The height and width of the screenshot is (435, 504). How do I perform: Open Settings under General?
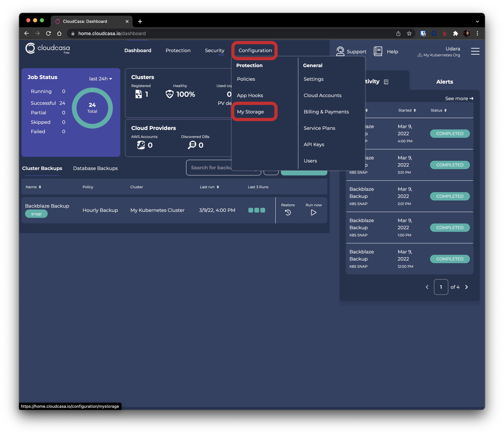[x=313, y=79]
